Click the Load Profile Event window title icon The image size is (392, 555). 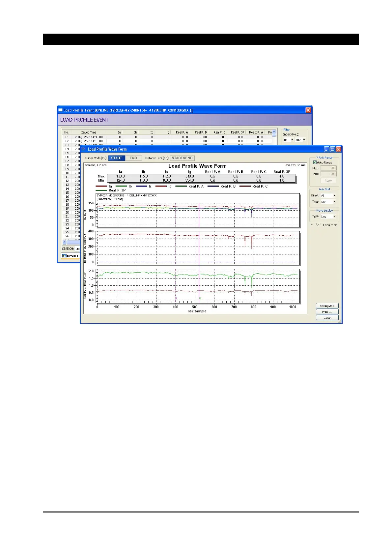60,110
